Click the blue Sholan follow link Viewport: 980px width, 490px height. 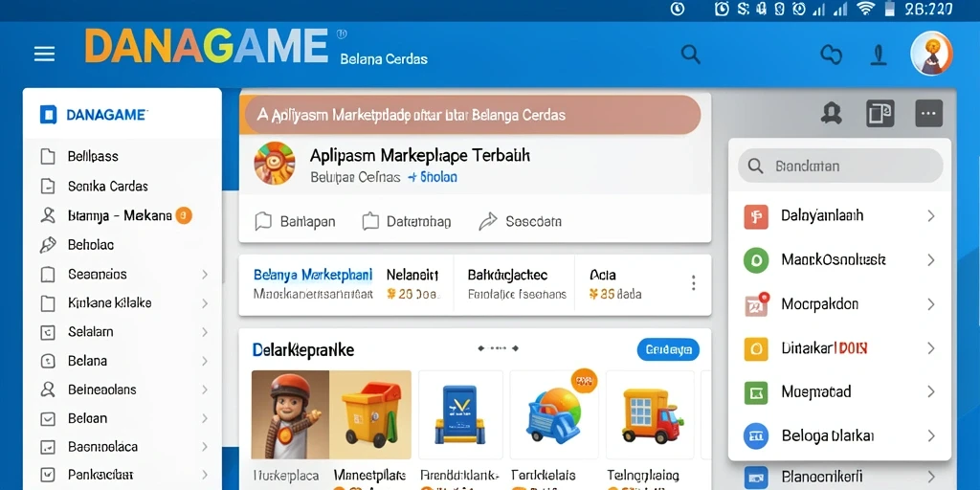[433, 177]
